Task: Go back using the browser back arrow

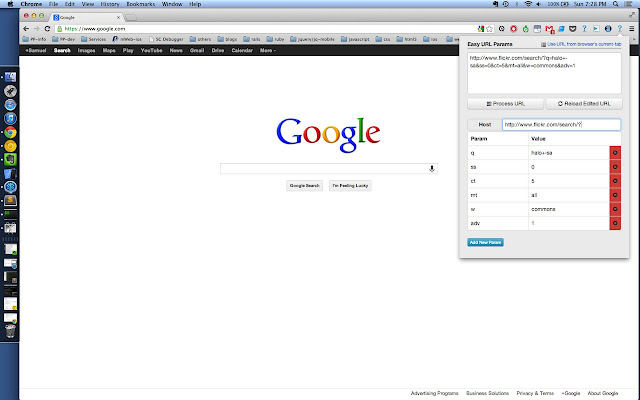Action: [26, 29]
